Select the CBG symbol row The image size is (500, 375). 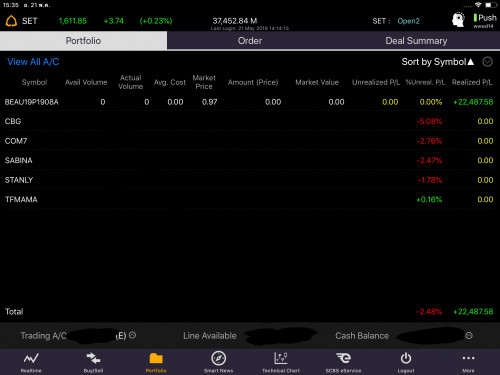[x=13, y=121]
